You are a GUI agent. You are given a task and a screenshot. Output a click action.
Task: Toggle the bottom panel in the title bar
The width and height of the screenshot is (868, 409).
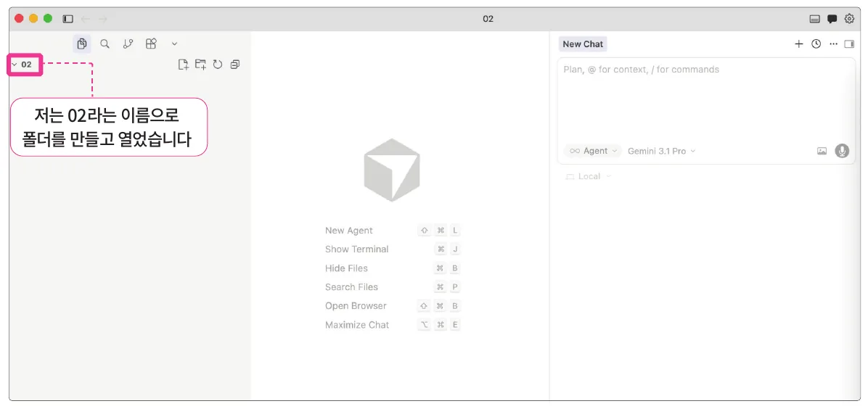[x=814, y=19]
